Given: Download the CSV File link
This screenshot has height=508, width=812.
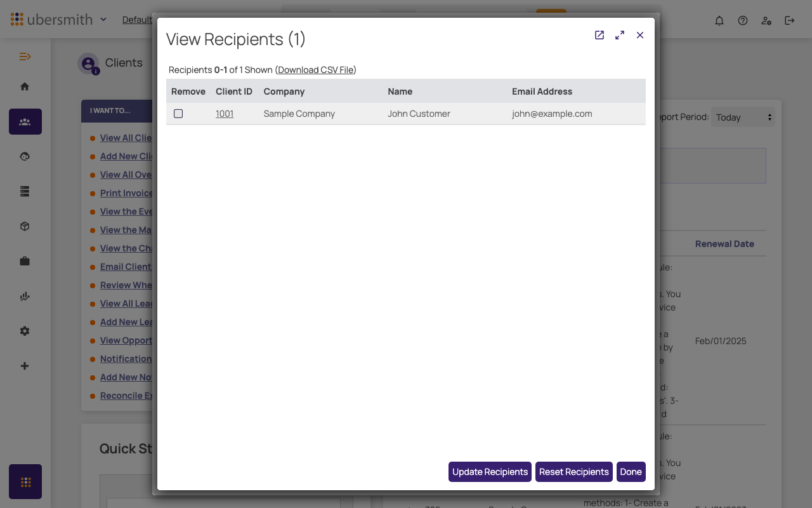Looking at the screenshot, I should [316, 70].
